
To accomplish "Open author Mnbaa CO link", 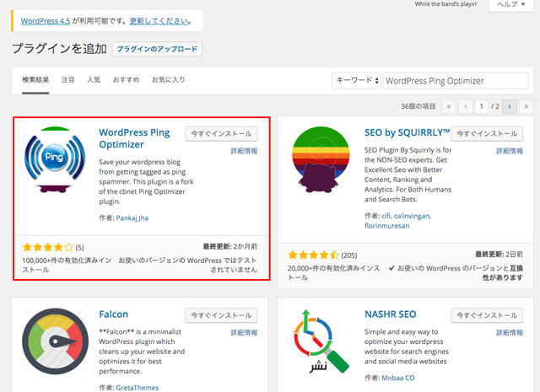I will (x=398, y=378).
